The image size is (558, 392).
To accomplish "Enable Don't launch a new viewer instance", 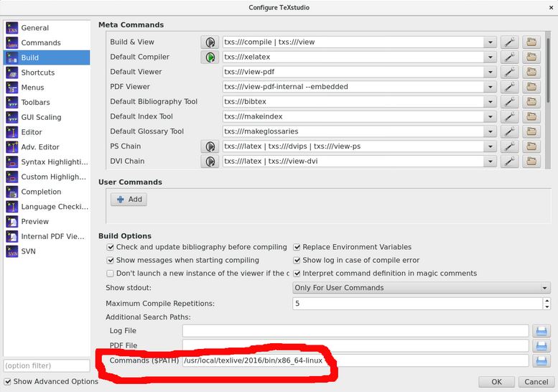I will 111,274.
